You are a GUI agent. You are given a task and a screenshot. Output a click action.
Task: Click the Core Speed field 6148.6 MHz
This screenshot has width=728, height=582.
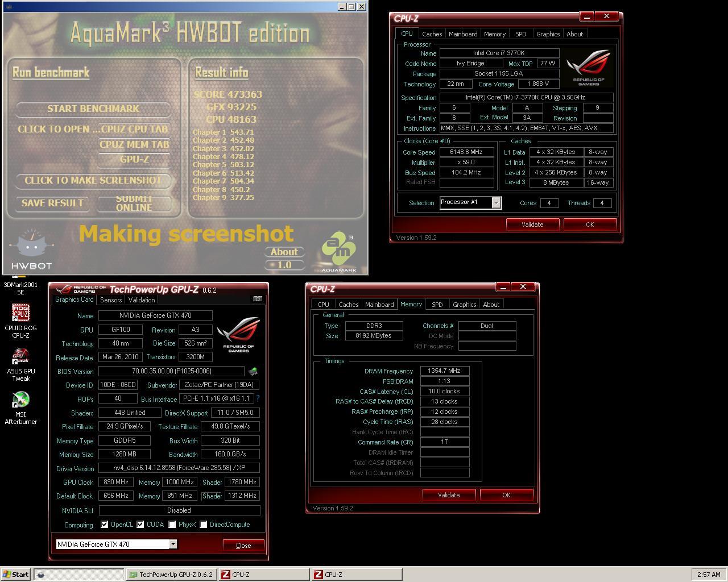[x=466, y=152]
